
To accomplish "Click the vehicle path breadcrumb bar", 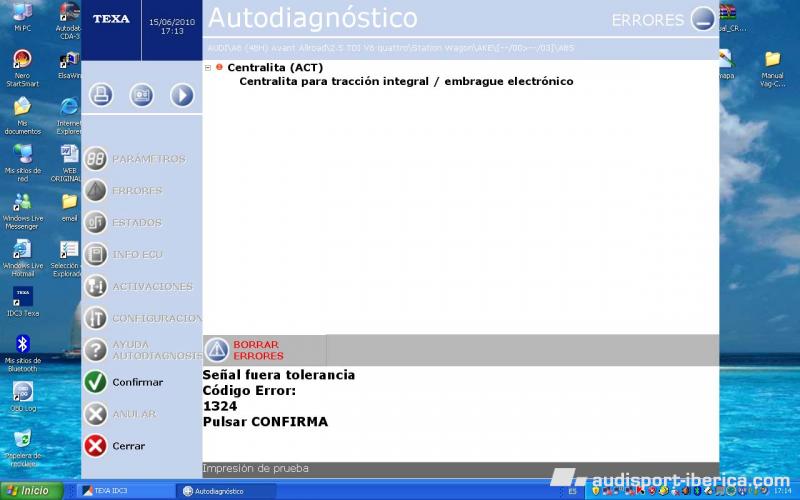I will [461, 48].
